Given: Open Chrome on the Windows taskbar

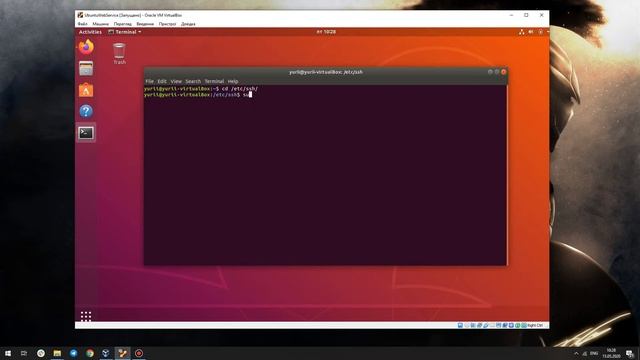Looking at the screenshot, I should pos(90,353).
